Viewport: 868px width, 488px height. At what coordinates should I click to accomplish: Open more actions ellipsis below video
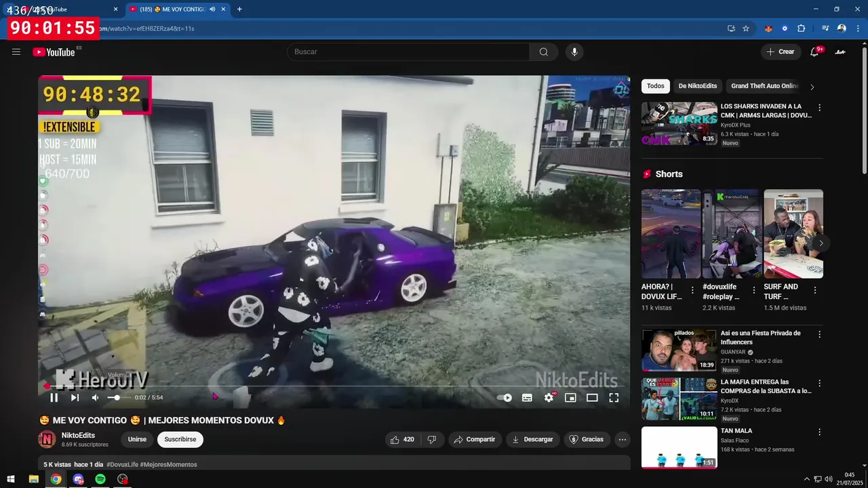point(622,439)
